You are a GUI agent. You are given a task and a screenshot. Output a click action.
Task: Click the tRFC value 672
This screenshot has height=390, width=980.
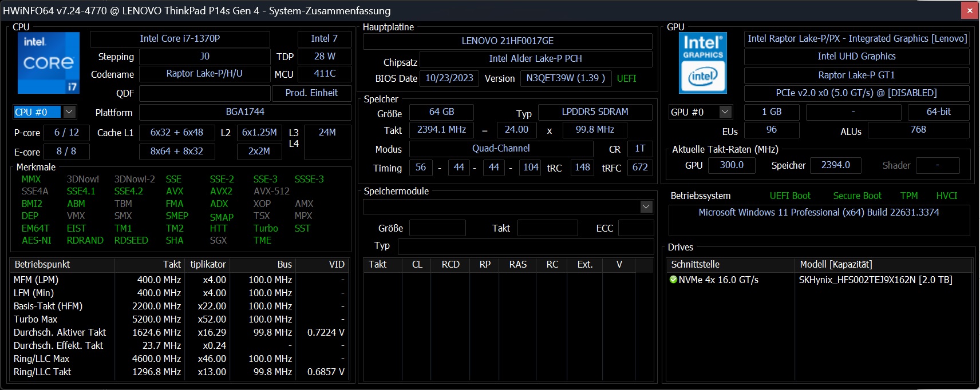(x=640, y=168)
